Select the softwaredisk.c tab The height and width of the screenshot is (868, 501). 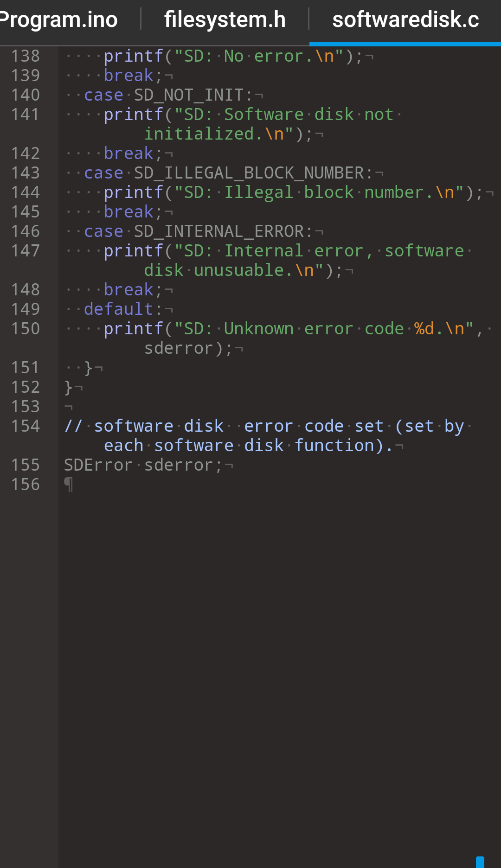pos(405,19)
